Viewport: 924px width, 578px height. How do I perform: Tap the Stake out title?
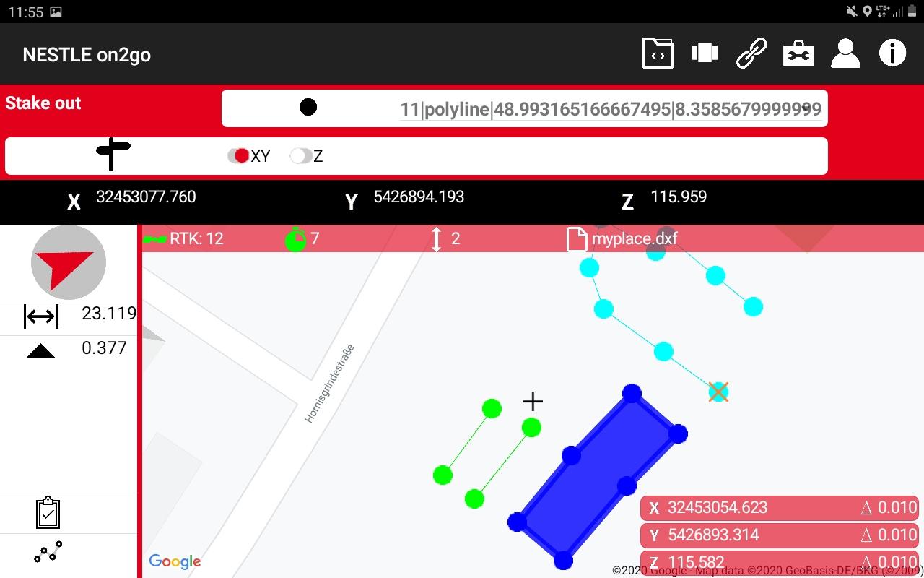(43, 103)
